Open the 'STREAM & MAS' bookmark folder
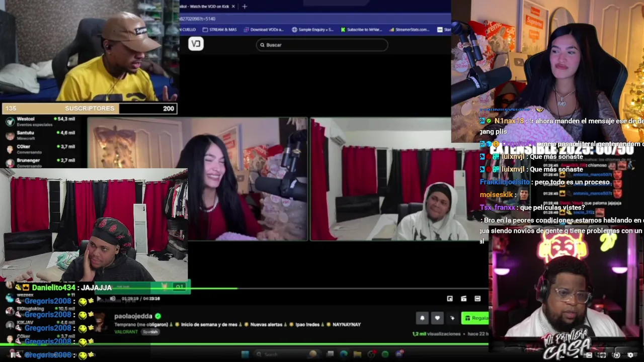 [219, 30]
